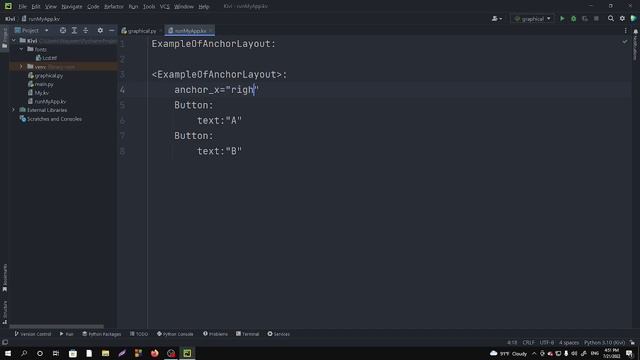Select Lcd.ttf file in fonts folder
Viewport: 640px width, 360px height.
(46, 58)
